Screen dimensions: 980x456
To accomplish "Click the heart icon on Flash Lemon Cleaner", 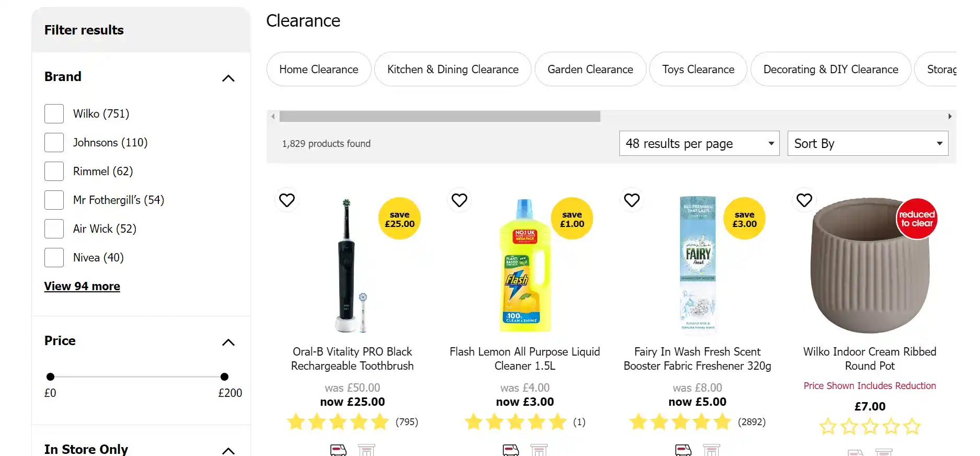I will pyautogui.click(x=459, y=200).
